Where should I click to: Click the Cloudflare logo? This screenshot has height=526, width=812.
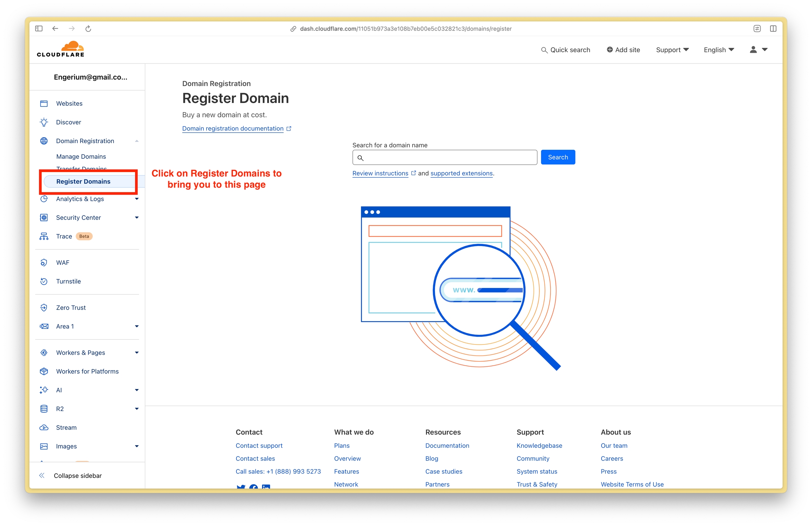pyautogui.click(x=61, y=49)
